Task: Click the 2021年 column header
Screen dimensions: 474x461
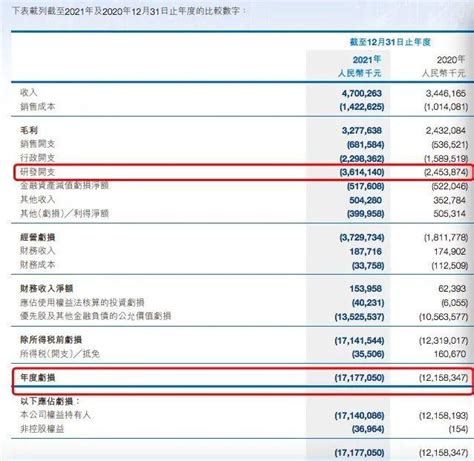Action: [367, 60]
